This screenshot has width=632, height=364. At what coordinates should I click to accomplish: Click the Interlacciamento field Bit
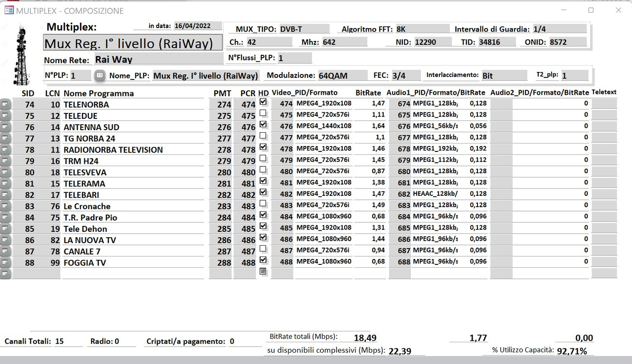coord(504,75)
